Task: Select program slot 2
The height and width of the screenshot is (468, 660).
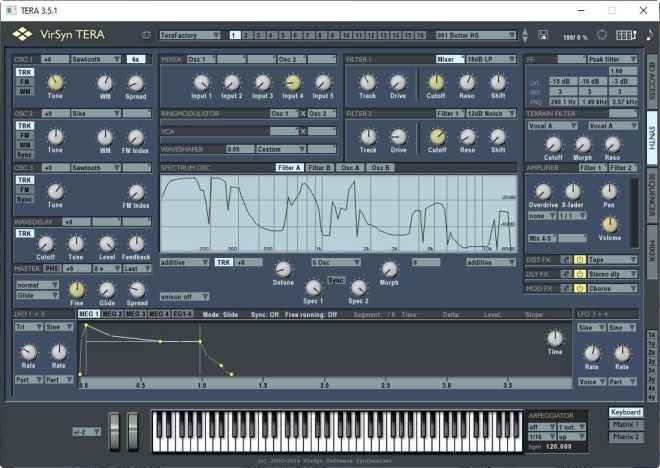Action: click(x=247, y=35)
